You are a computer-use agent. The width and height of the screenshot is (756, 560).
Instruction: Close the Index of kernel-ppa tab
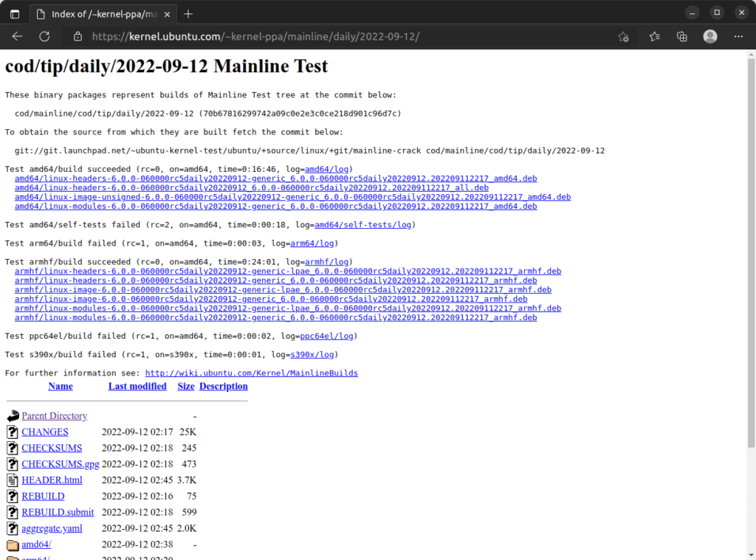[168, 15]
